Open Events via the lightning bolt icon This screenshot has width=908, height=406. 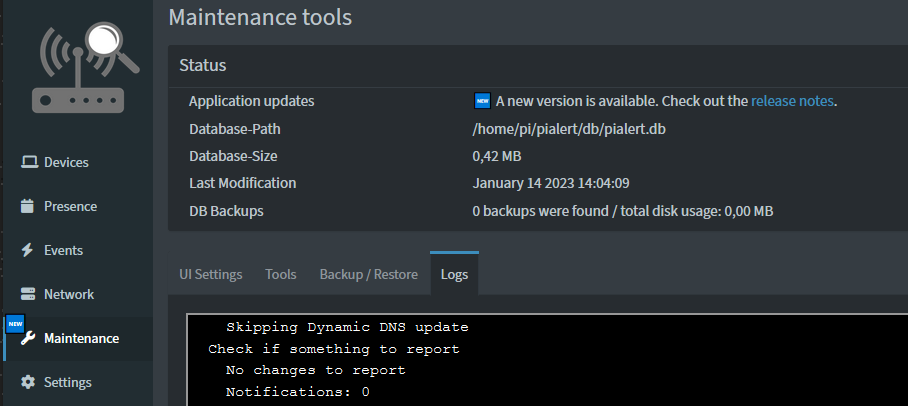point(28,250)
